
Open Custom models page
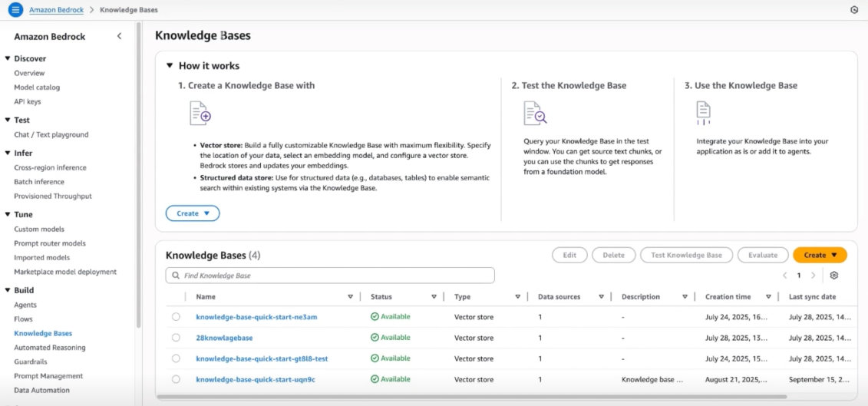click(39, 229)
